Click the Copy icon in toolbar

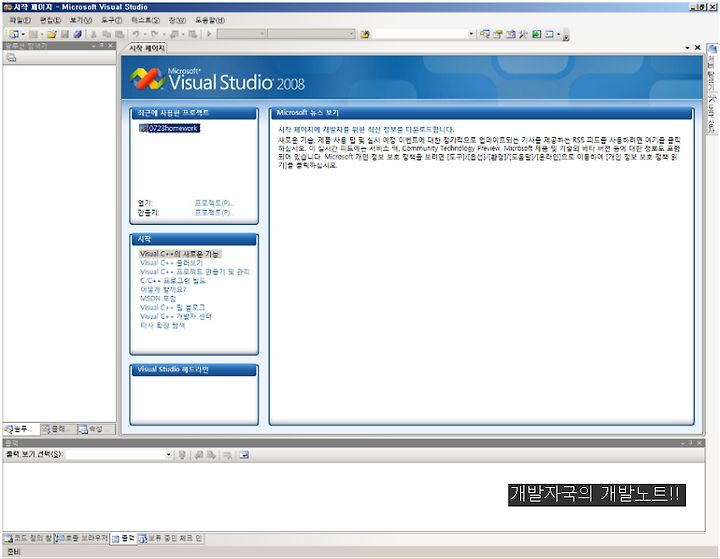click(107, 34)
